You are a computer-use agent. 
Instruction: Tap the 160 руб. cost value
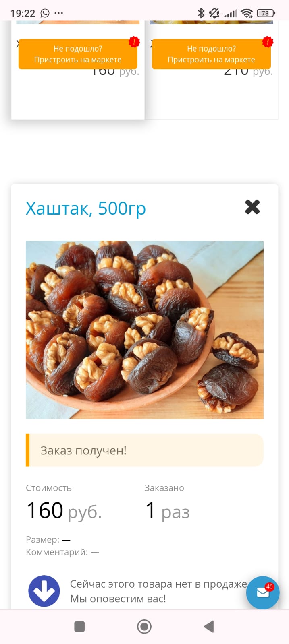(x=64, y=510)
